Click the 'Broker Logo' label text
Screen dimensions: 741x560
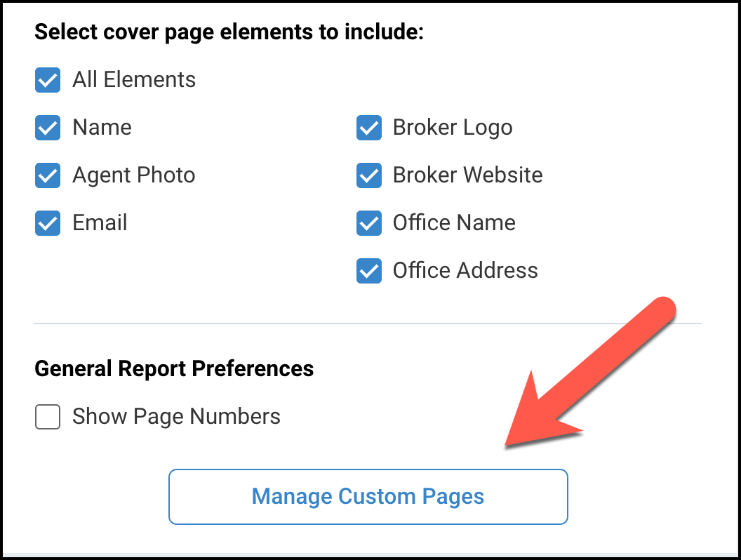click(453, 128)
